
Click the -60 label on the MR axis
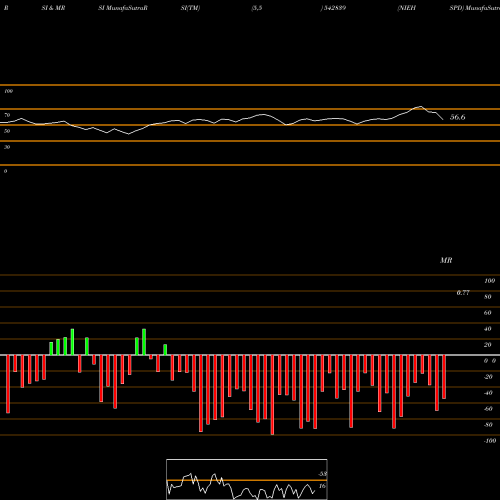pyautogui.click(x=488, y=409)
